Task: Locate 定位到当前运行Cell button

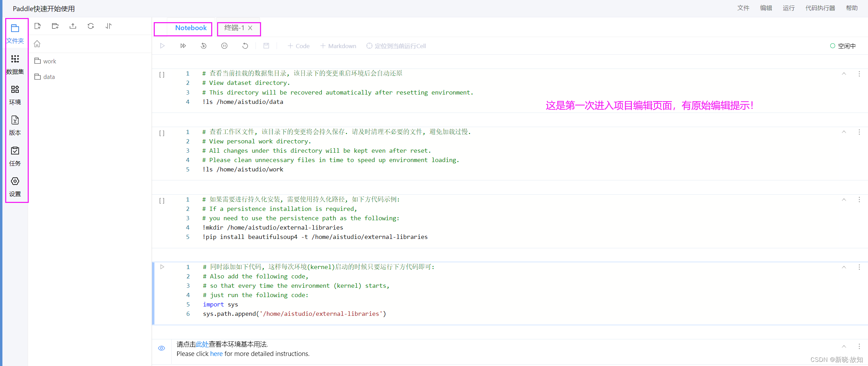Action: pyautogui.click(x=396, y=46)
